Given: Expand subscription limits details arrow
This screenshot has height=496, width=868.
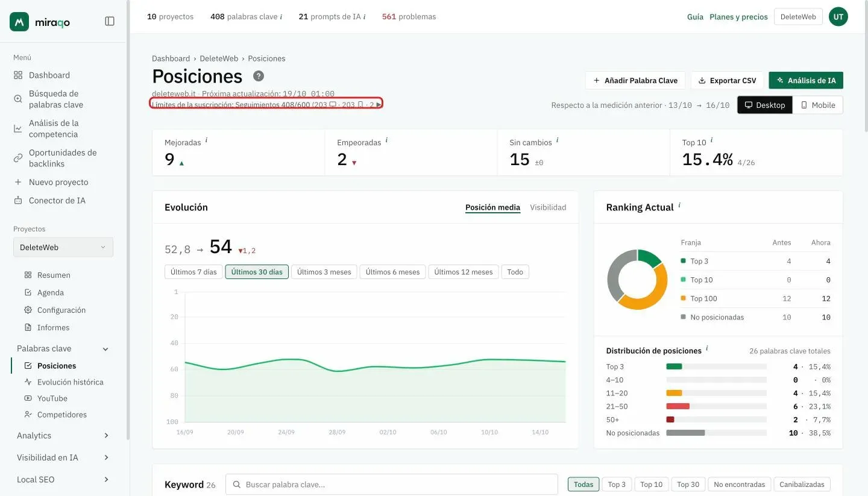Looking at the screenshot, I should 379,105.
